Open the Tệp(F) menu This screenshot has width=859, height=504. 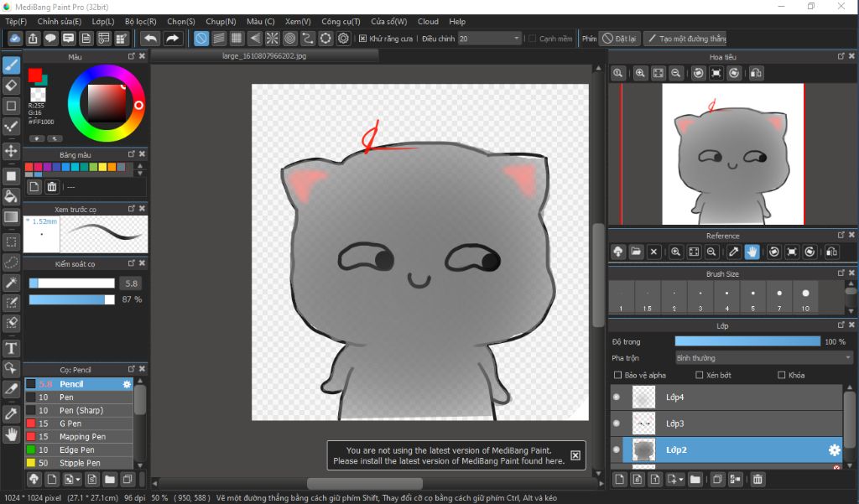[16, 21]
